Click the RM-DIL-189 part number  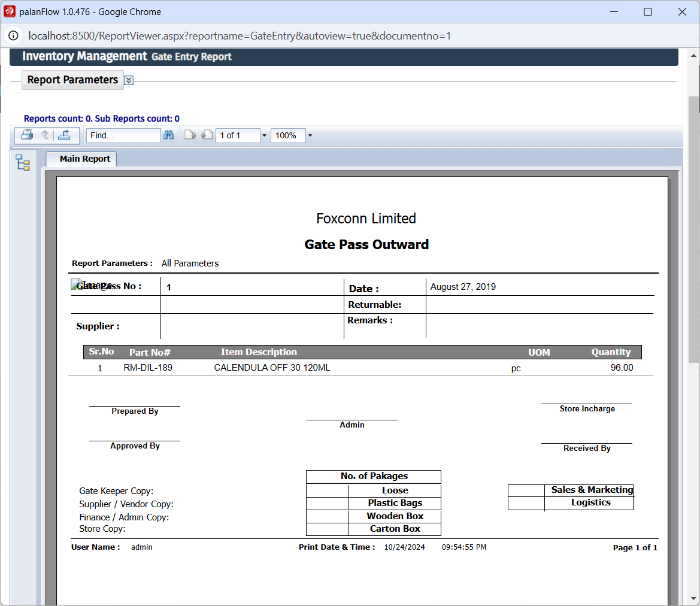148,368
